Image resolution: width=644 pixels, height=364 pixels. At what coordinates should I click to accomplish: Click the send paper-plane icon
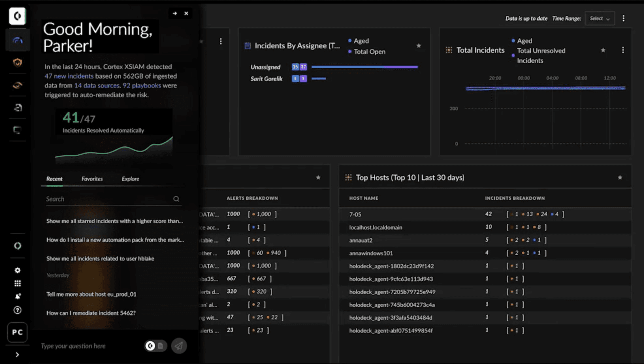tap(179, 346)
